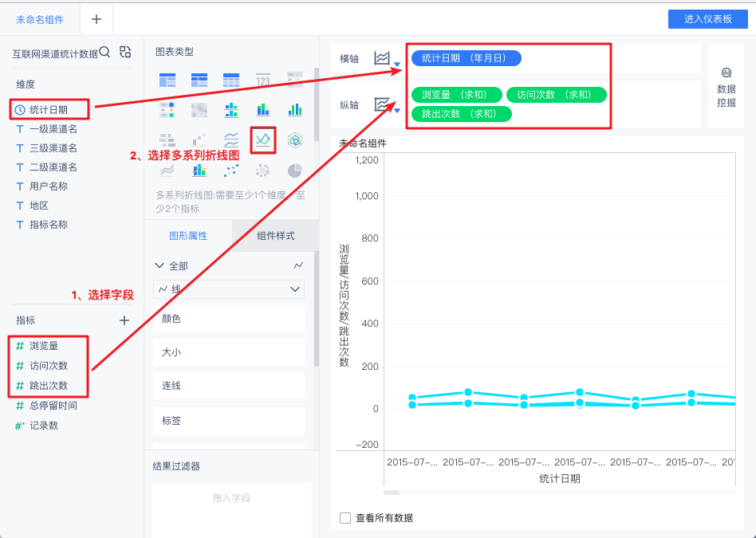Click the chart type list scrollbar

coord(317,104)
